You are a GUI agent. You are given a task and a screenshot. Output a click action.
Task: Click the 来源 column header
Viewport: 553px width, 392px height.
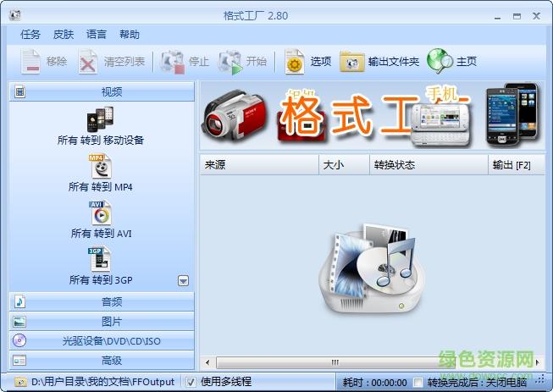click(258, 165)
